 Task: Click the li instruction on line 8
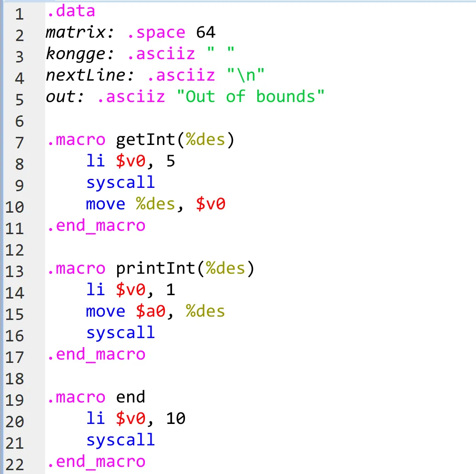pyautogui.click(x=95, y=161)
